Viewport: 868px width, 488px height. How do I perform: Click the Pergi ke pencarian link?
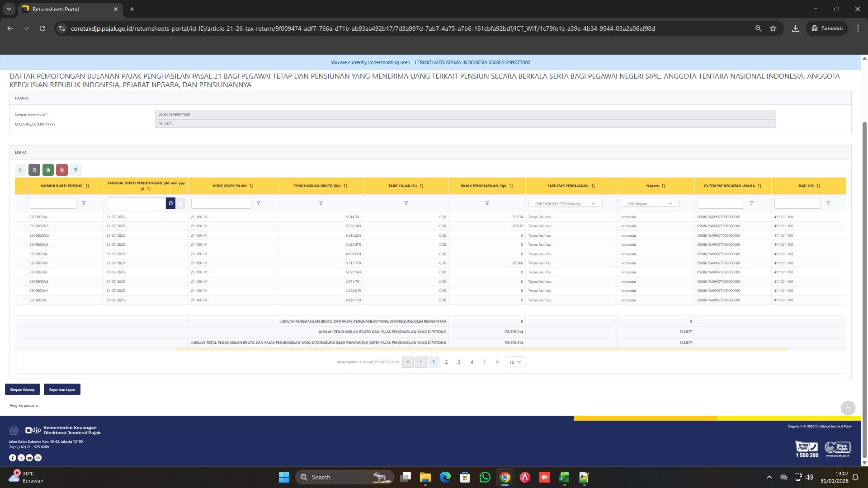pyautogui.click(x=24, y=405)
